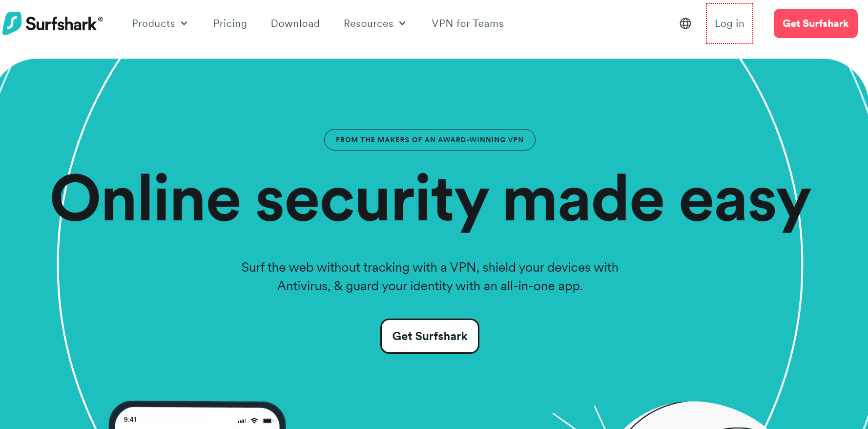Go to the Pricing page

pos(230,23)
